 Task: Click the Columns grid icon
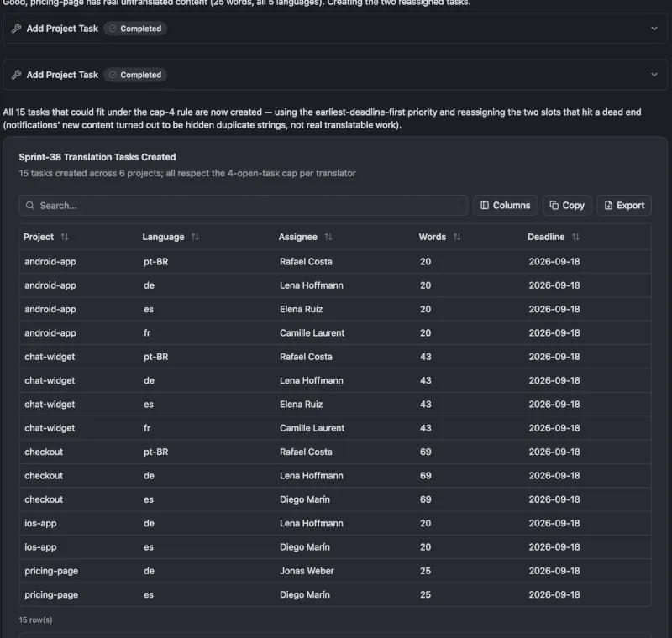click(485, 206)
